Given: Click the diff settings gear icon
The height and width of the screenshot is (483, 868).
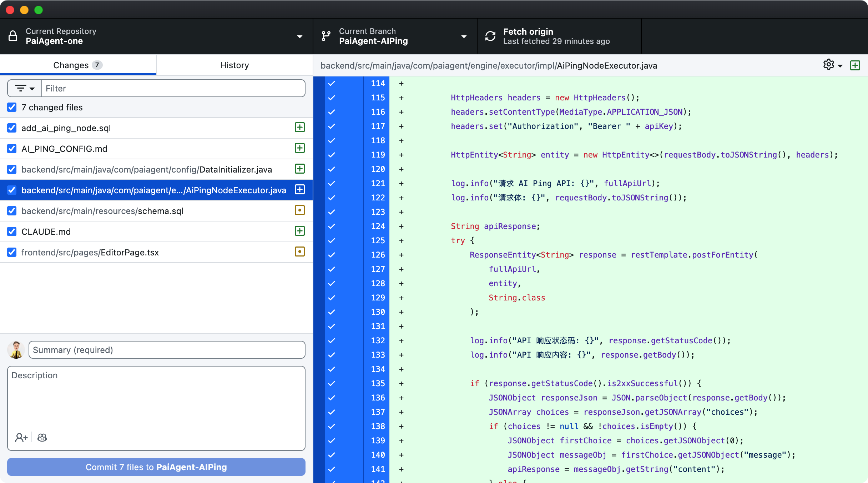Looking at the screenshot, I should click(829, 65).
